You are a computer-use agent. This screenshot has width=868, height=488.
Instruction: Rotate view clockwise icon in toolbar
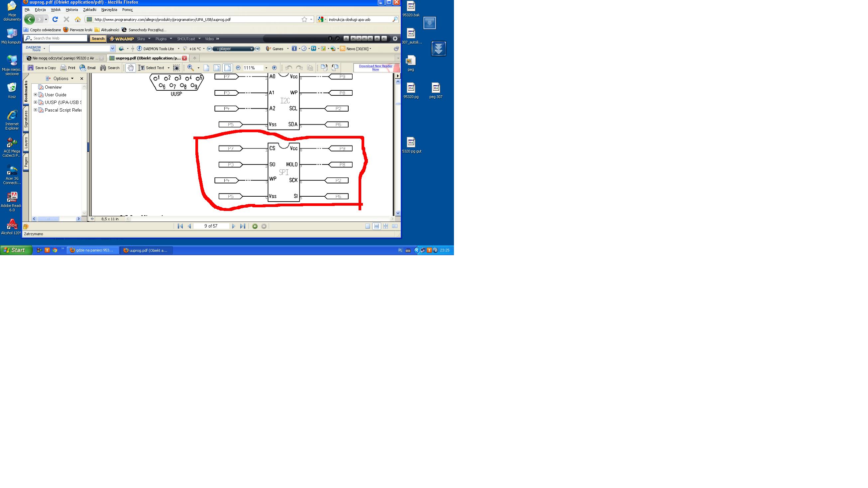[324, 68]
